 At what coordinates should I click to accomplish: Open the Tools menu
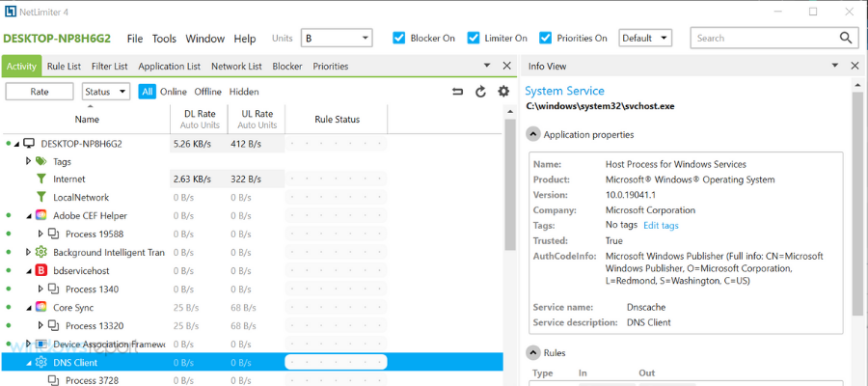pyautogui.click(x=164, y=39)
